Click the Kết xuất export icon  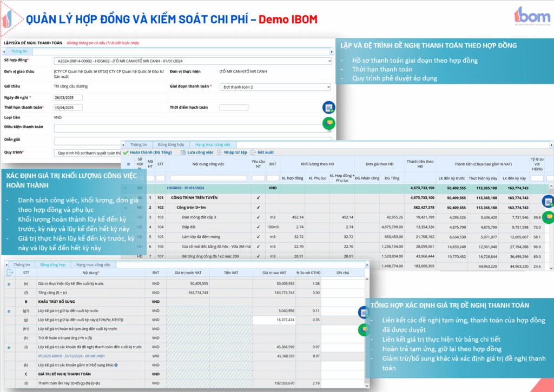tap(254, 153)
